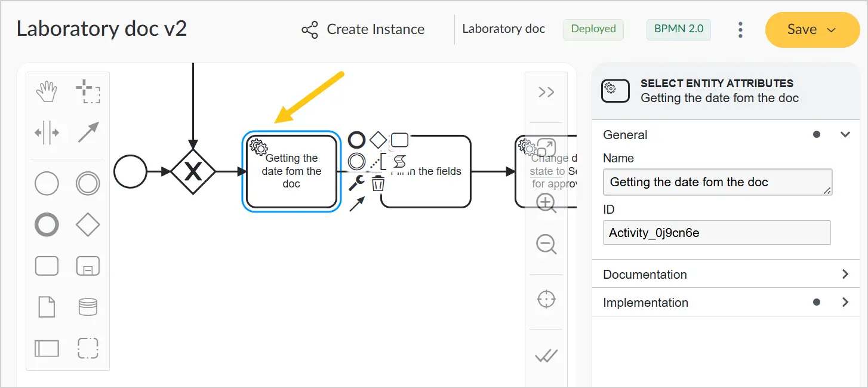
Task: Click Create Instance
Action: pos(363,29)
